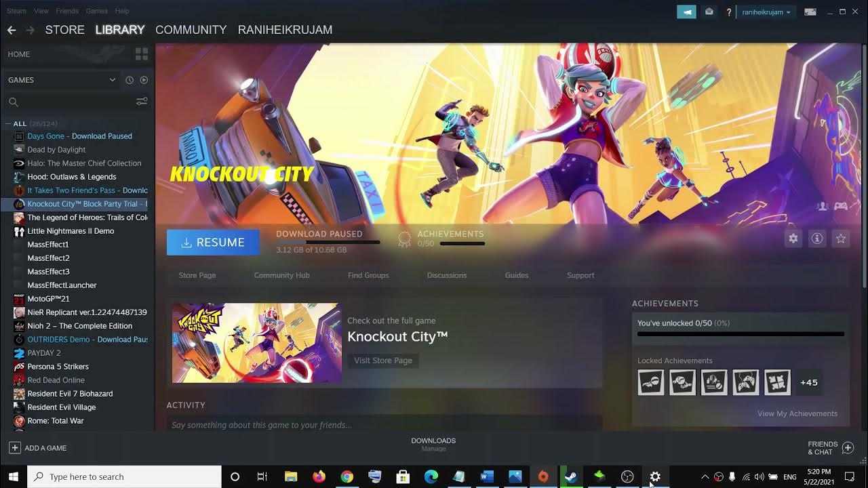
Task: Click Visit Store Page button
Action: point(383,361)
